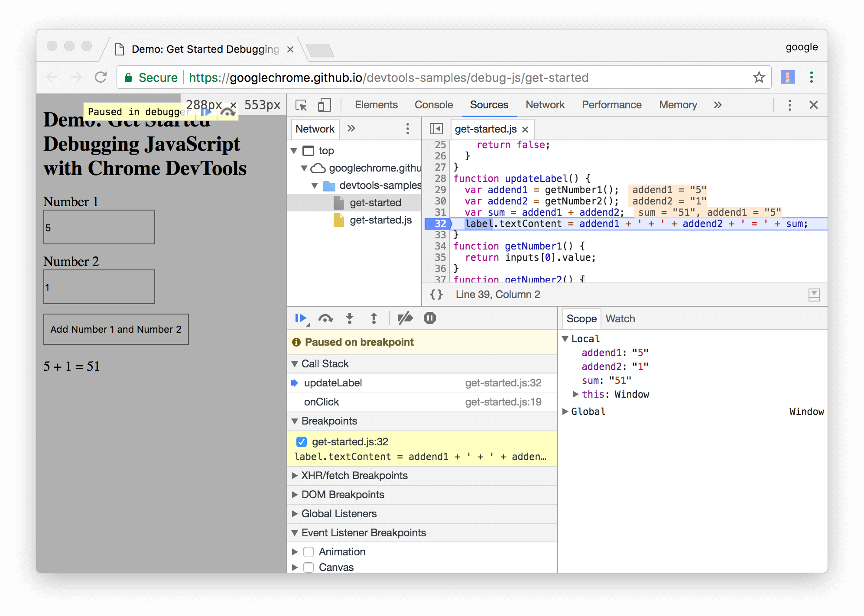Click the Add Number 1 and Number 2 button
The width and height of the screenshot is (864, 616).
click(x=116, y=329)
